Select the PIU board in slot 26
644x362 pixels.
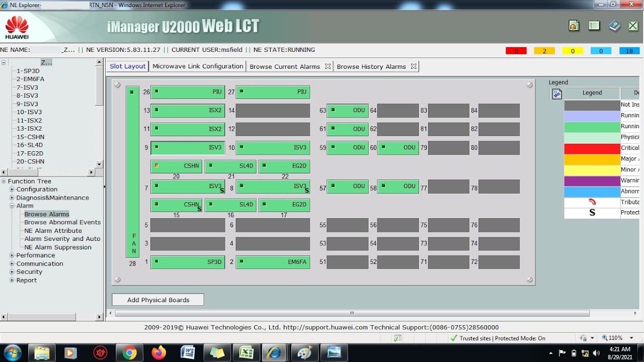[x=188, y=92]
